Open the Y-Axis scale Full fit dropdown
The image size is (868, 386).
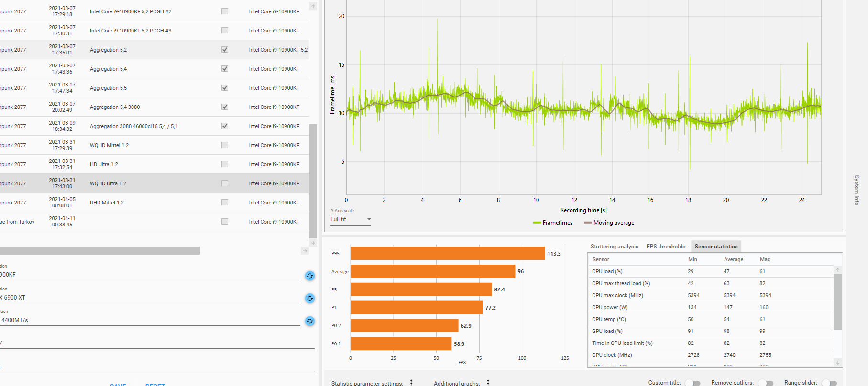coord(351,219)
